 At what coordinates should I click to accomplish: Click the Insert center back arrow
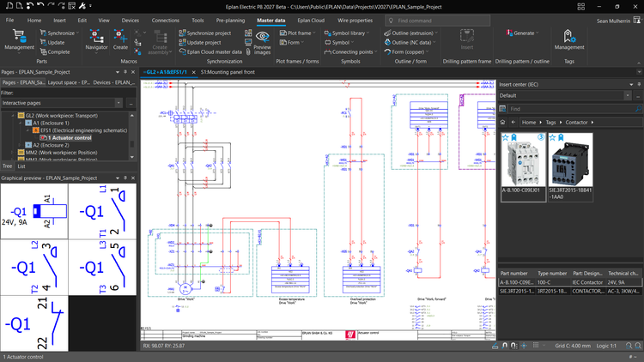pyautogui.click(x=513, y=123)
